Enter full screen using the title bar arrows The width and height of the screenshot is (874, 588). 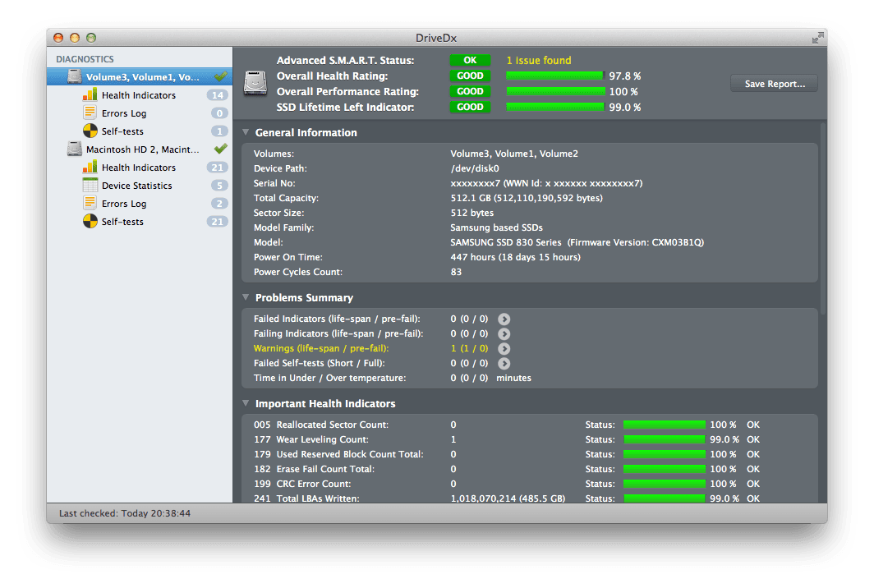(817, 38)
